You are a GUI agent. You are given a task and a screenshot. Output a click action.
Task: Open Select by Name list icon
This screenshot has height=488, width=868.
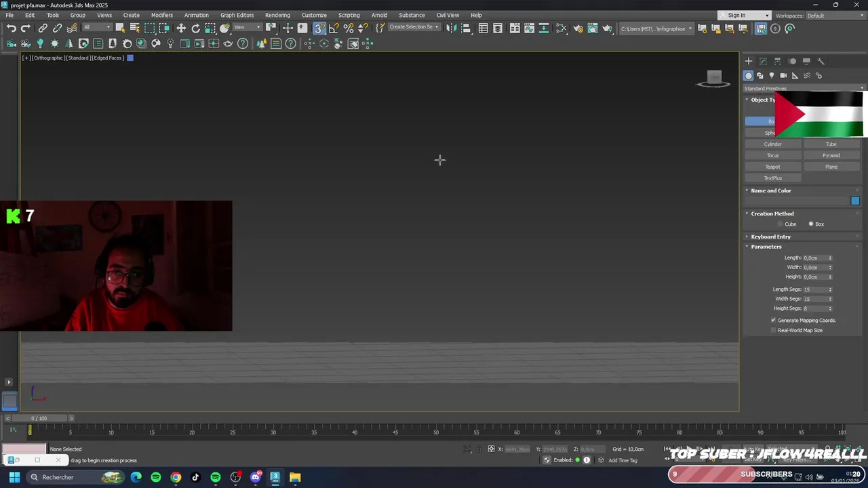tap(134, 28)
